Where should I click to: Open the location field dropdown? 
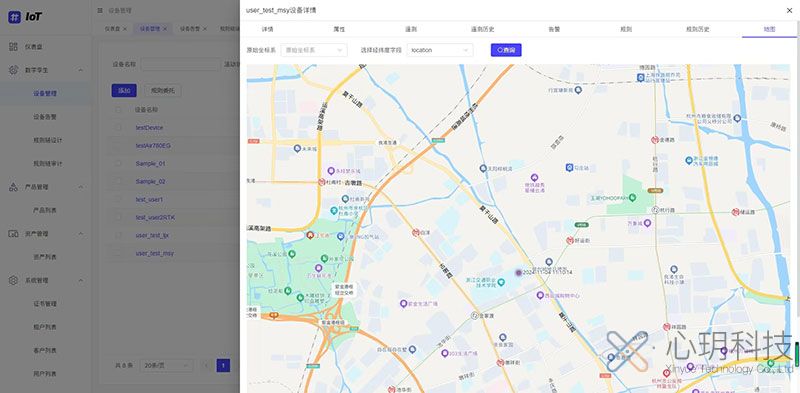(440, 50)
